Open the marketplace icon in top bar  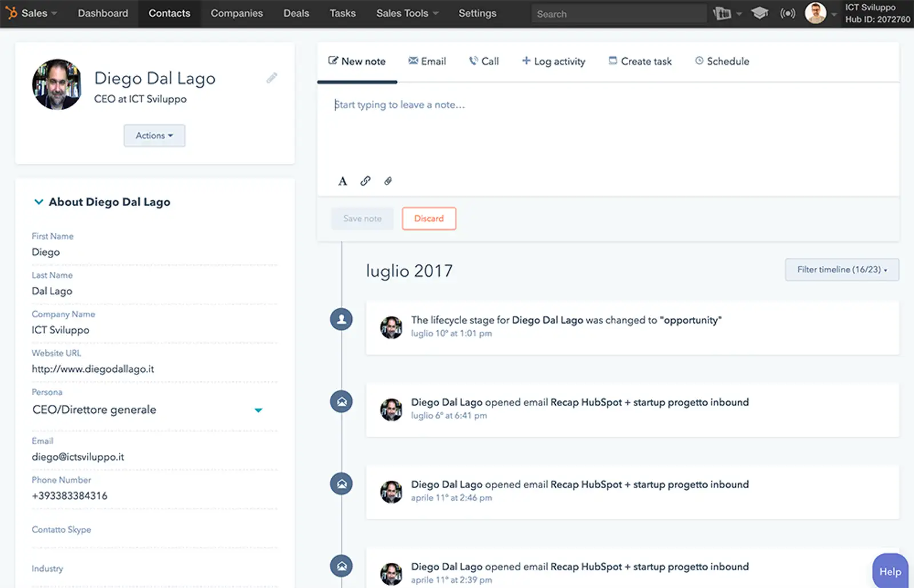[722, 13]
